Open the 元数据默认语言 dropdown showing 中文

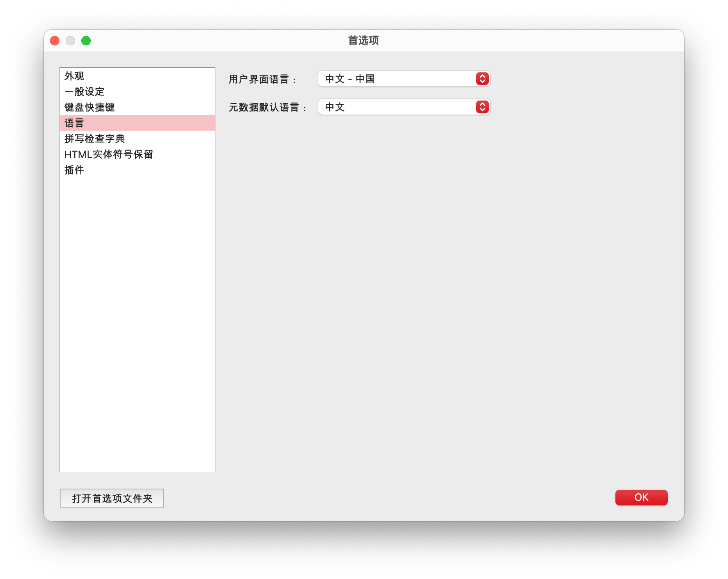coord(404,107)
